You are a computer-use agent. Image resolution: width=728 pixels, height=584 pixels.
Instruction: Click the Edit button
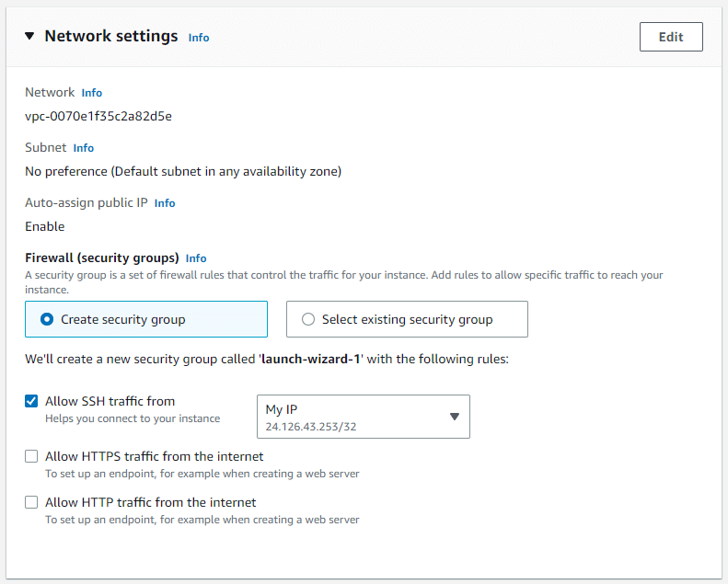pos(670,37)
